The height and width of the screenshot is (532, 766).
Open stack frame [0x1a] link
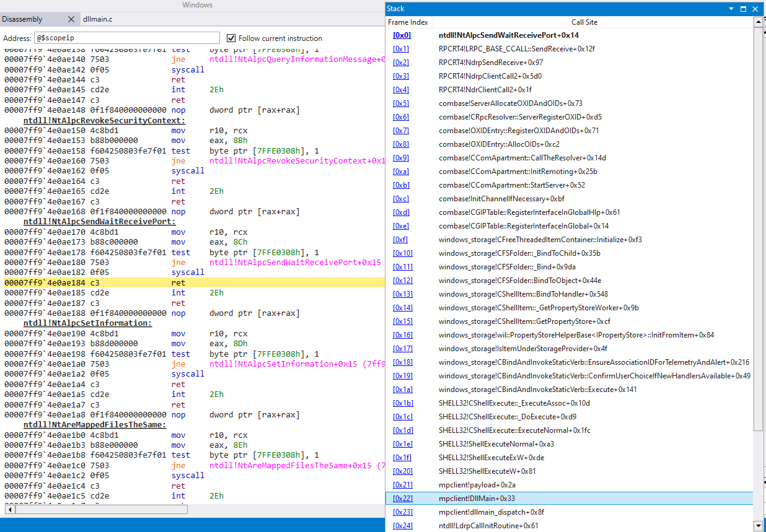pos(403,390)
